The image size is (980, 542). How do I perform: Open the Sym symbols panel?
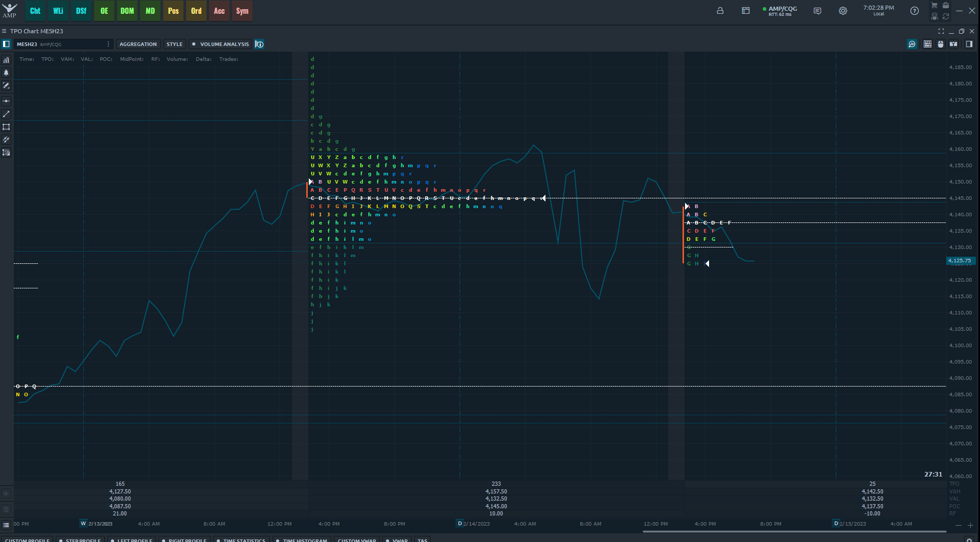click(x=242, y=11)
